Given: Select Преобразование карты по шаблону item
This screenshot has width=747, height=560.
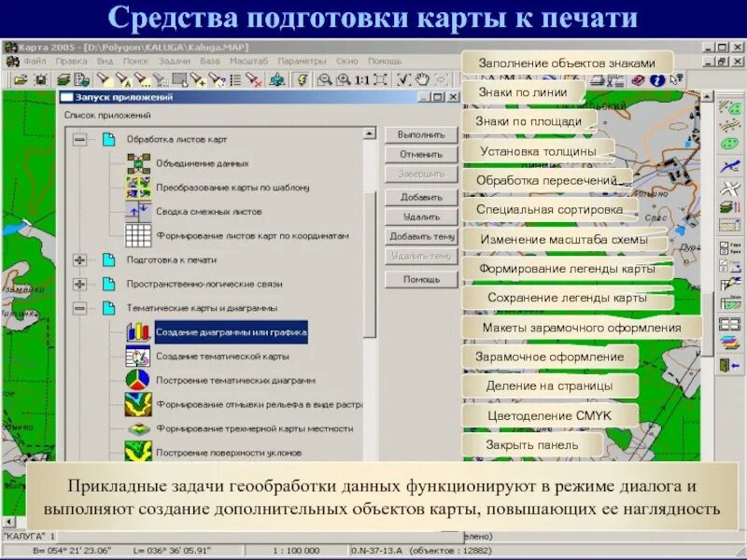Looking at the screenshot, I should tap(233, 188).
